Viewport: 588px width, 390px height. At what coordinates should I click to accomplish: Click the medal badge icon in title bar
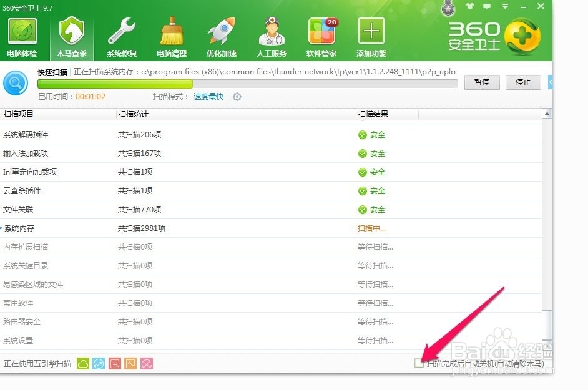[x=448, y=8]
